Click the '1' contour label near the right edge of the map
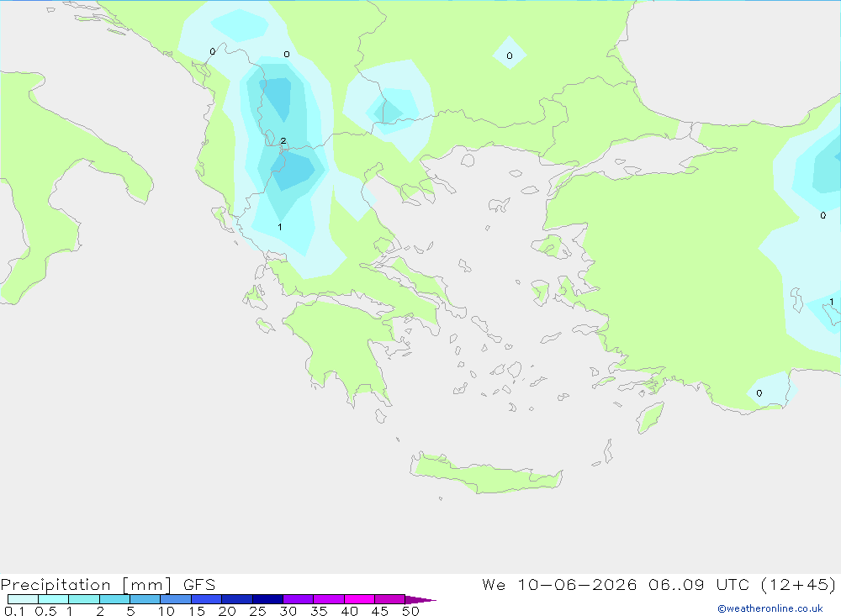This screenshot has height=616, width=841. tap(832, 302)
